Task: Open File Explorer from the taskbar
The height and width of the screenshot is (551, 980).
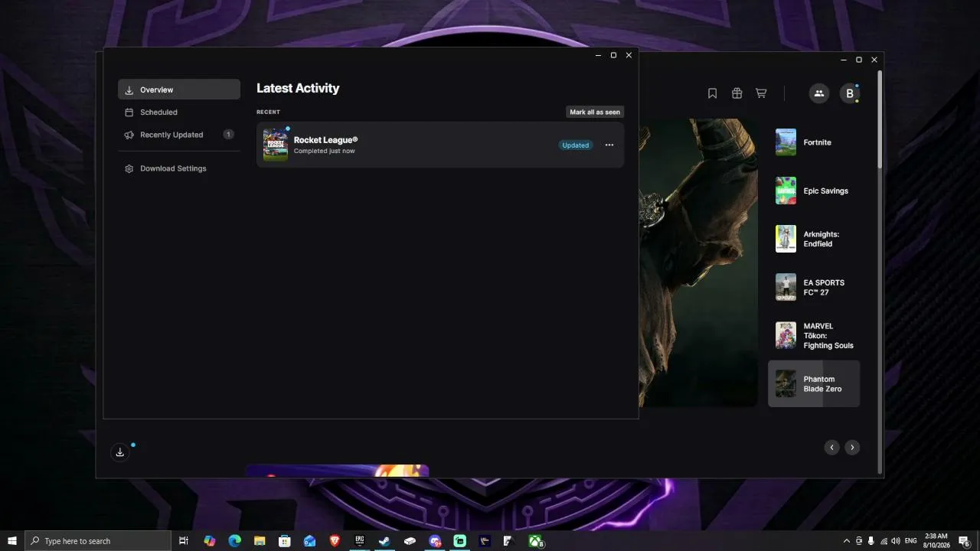Action: tap(260, 541)
